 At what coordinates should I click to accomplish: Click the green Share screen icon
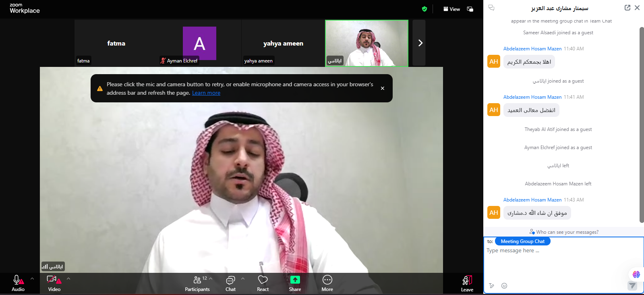295,280
